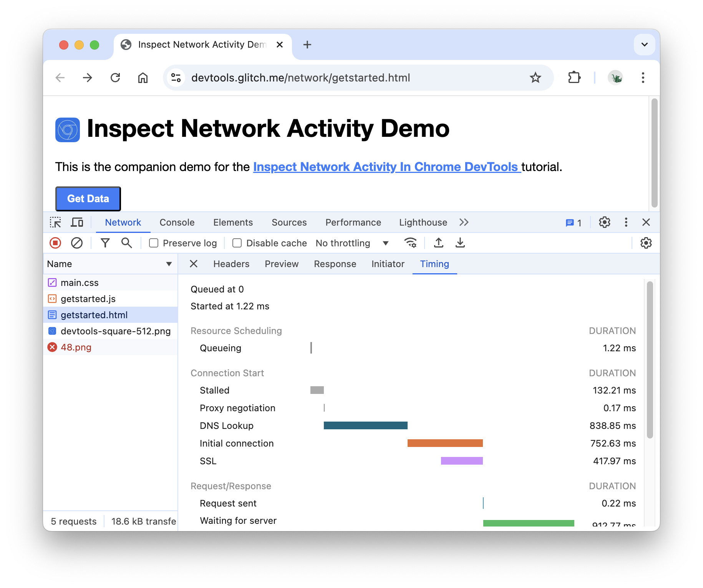Viewport: 703px width, 588px height.
Task: Reveal hidden panels with the chevron
Action: click(x=464, y=222)
